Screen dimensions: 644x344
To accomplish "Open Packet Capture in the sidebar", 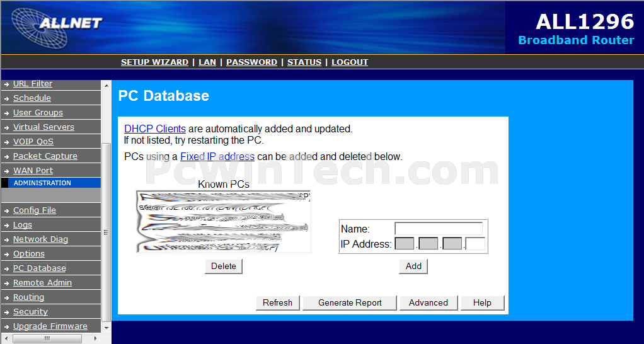I will tap(45, 156).
